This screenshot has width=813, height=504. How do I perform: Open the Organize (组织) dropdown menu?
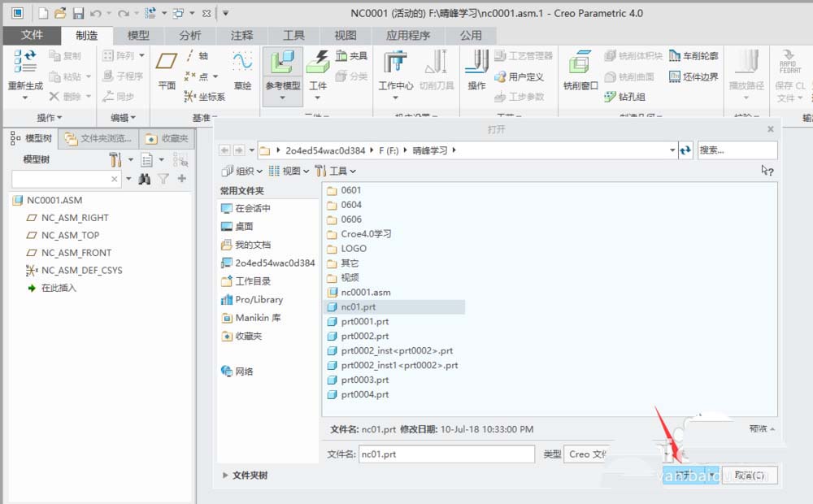click(x=242, y=171)
